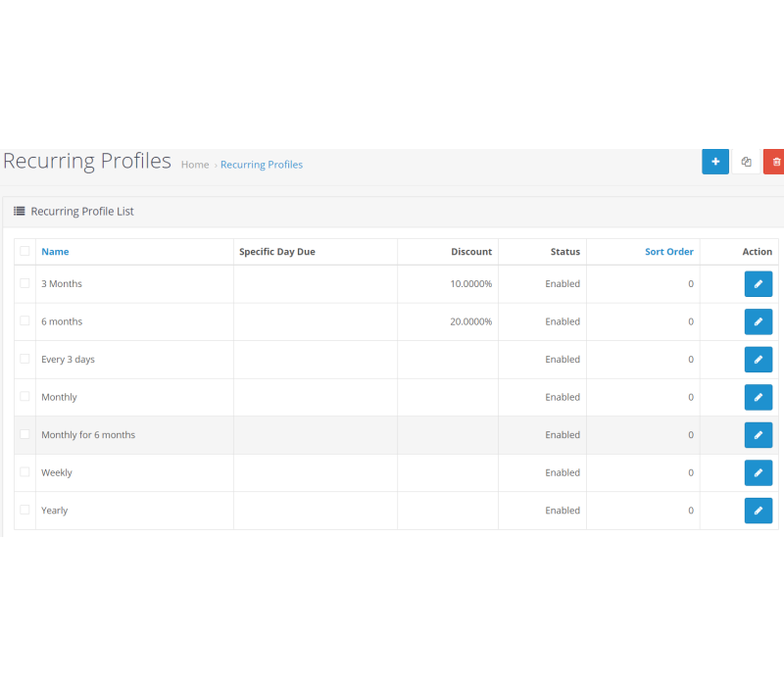Viewport: 784px width, 686px height.
Task: Check the Every 3 days checkbox
Action: 24,359
